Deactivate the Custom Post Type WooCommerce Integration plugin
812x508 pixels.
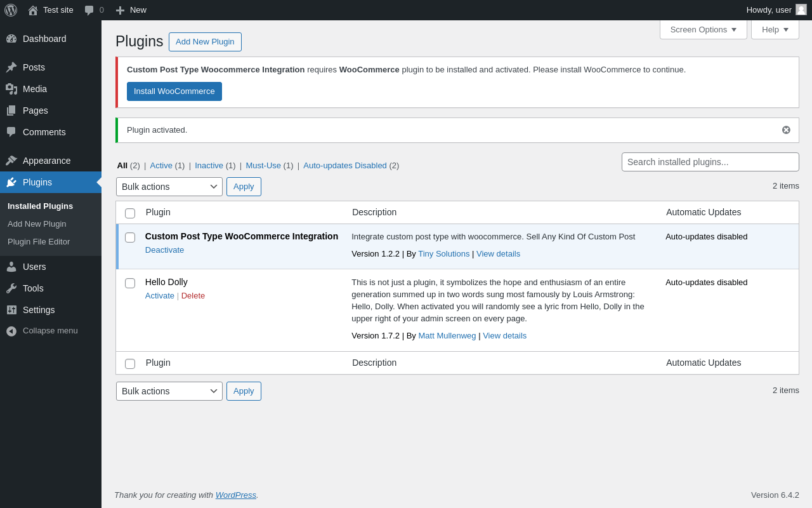tap(164, 250)
